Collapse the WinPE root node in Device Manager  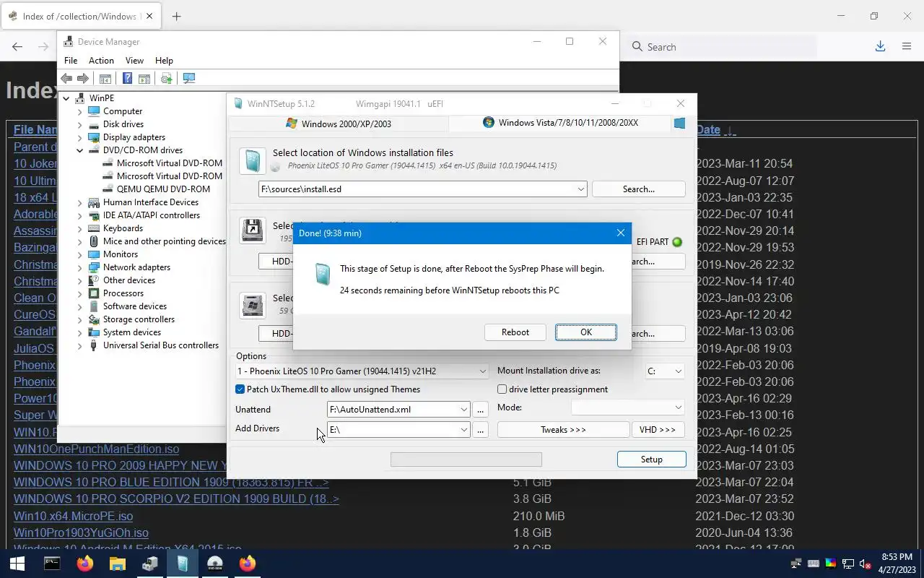pyautogui.click(x=66, y=98)
